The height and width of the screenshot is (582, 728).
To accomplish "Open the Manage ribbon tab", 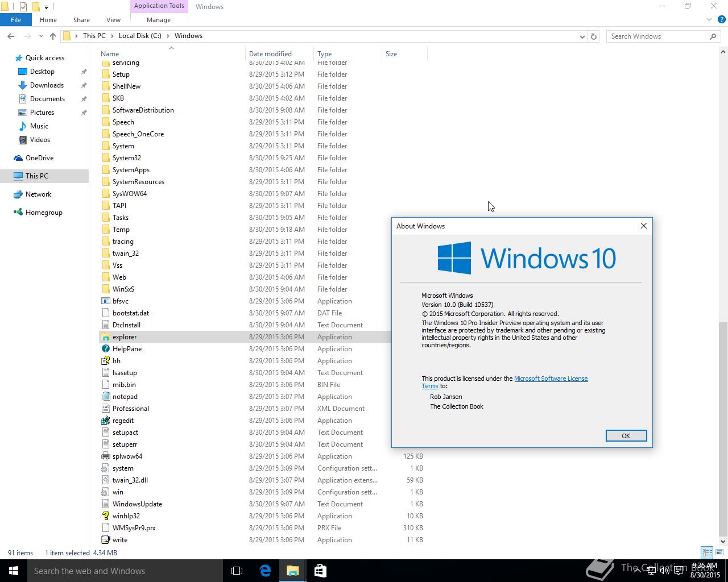I will point(159,20).
